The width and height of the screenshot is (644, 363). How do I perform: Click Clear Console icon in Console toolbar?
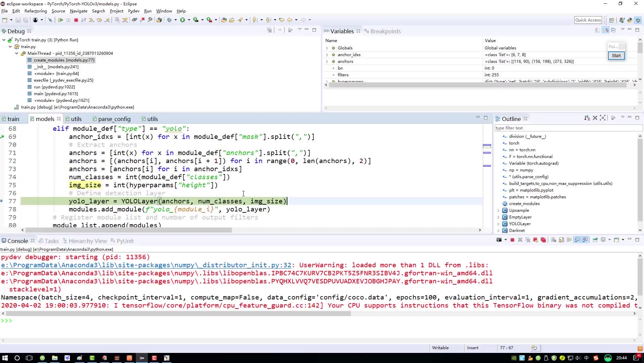pos(554,240)
